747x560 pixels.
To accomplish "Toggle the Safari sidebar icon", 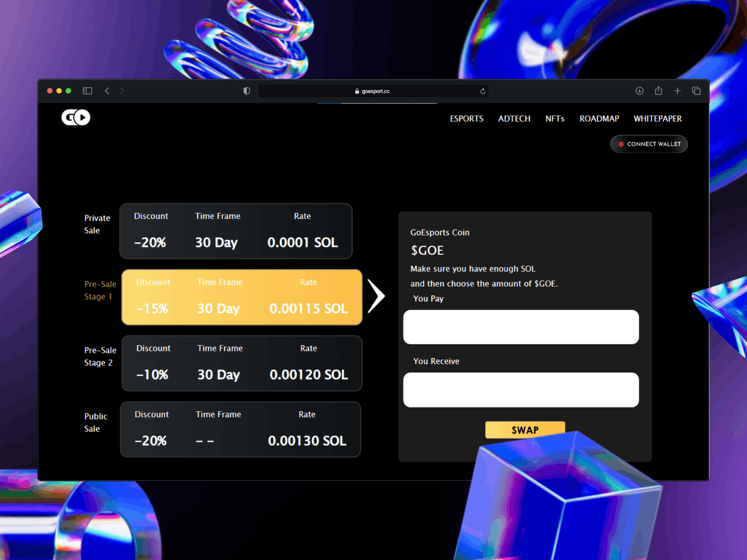I will coord(87,91).
